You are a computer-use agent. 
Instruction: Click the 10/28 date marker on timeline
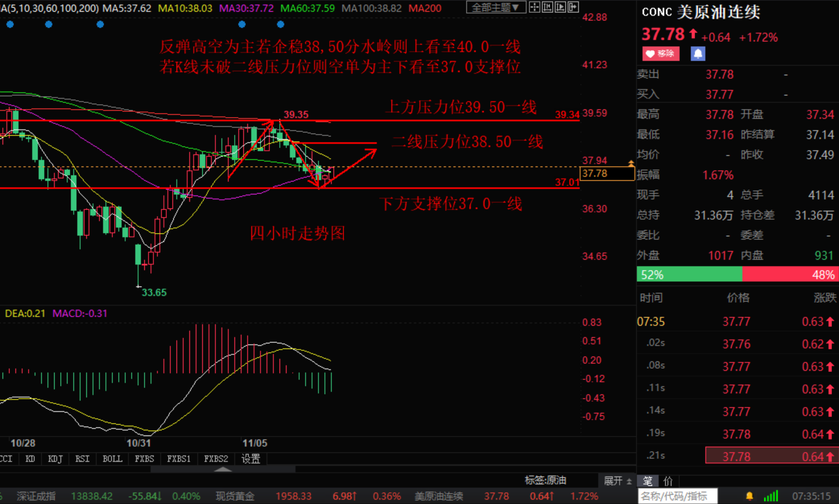[23, 443]
